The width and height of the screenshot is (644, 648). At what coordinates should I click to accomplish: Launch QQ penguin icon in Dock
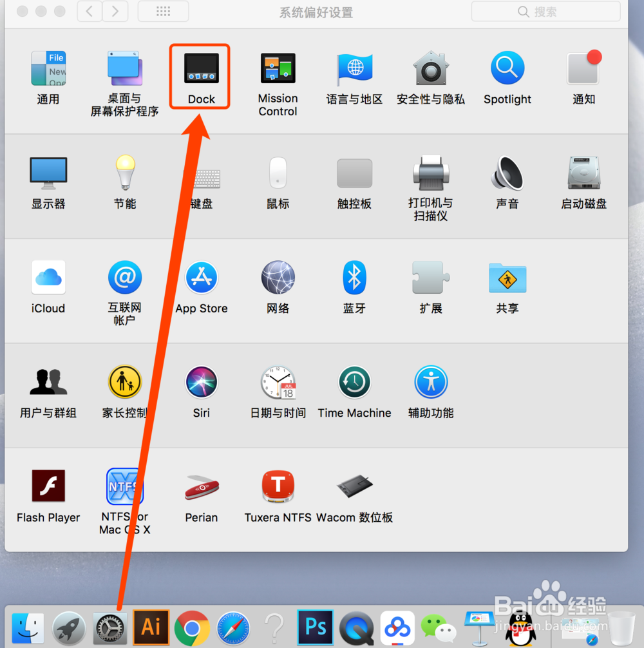[x=520, y=628]
